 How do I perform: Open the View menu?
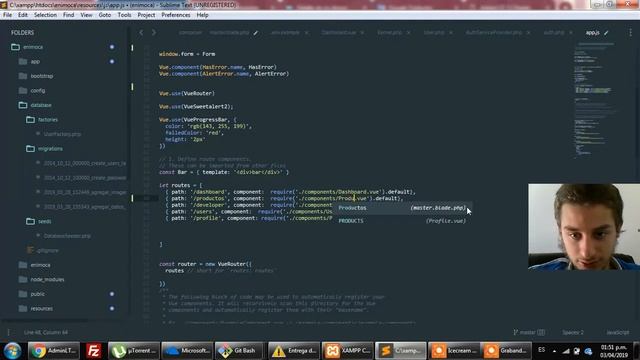86,15
